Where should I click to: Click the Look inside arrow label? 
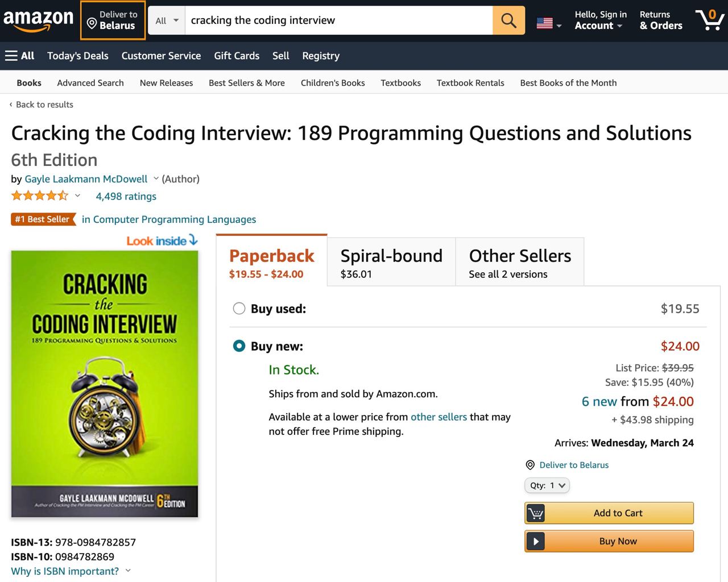click(x=162, y=240)
